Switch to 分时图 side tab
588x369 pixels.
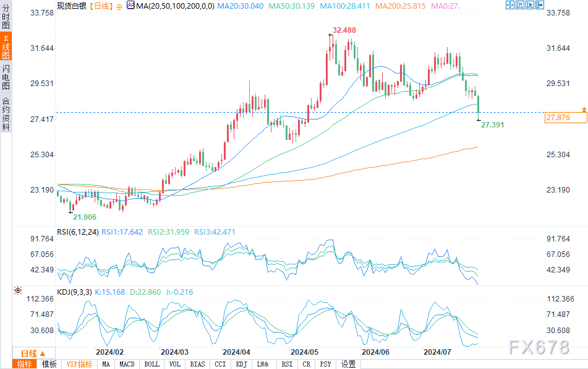click(x=6, y=15)
